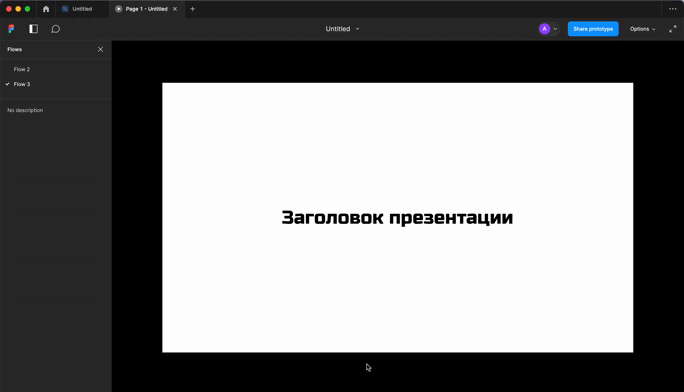Select the checked Flow 3 entry

22,84
